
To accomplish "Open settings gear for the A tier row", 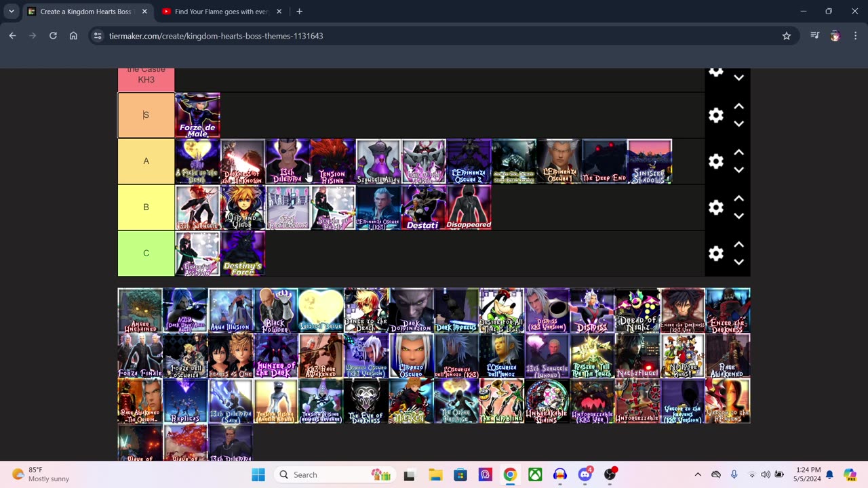I will coord(715,161).
